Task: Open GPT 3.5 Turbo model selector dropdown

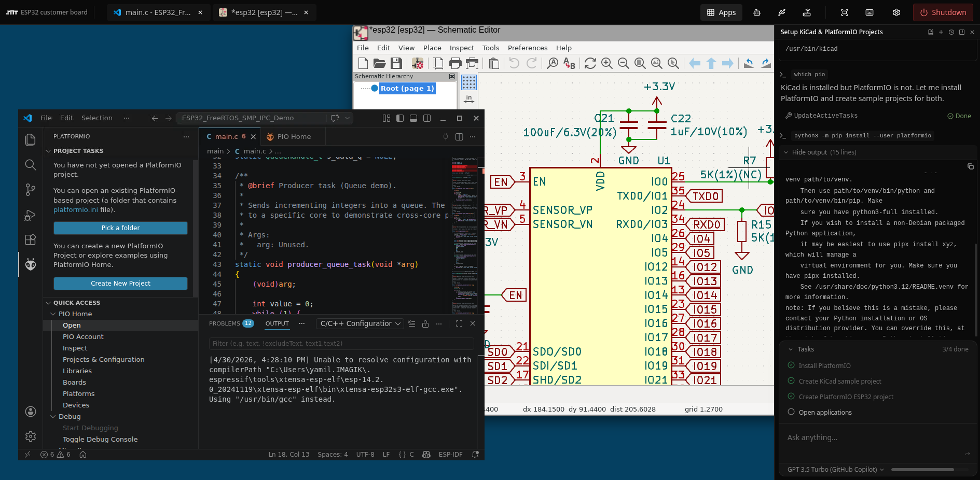Action: tap(835, 470)
